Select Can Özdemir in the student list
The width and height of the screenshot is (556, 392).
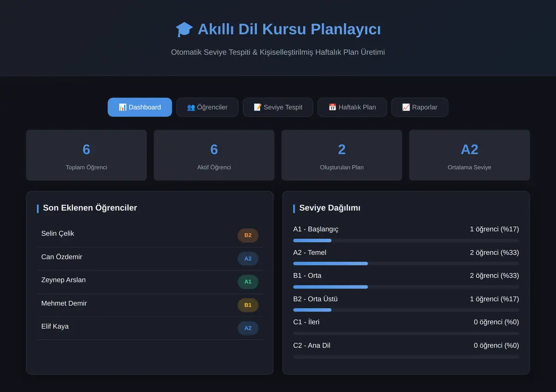(x=150, y=259)
